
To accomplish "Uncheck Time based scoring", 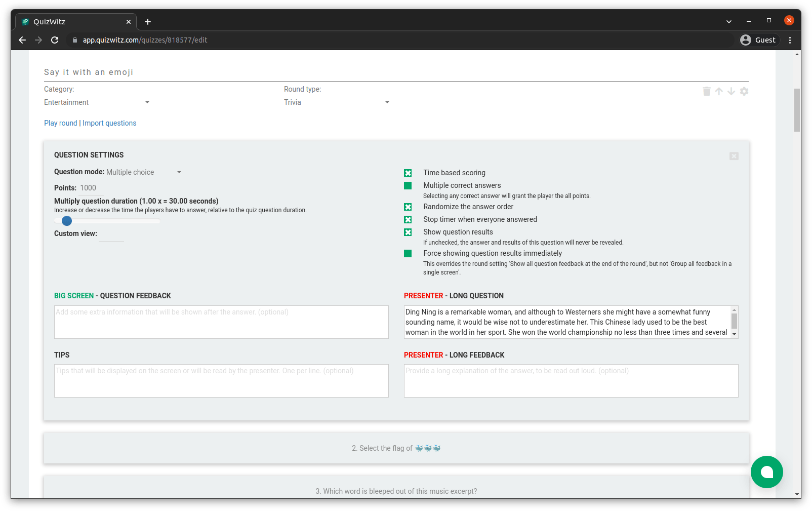I will (x=408, y=173).
